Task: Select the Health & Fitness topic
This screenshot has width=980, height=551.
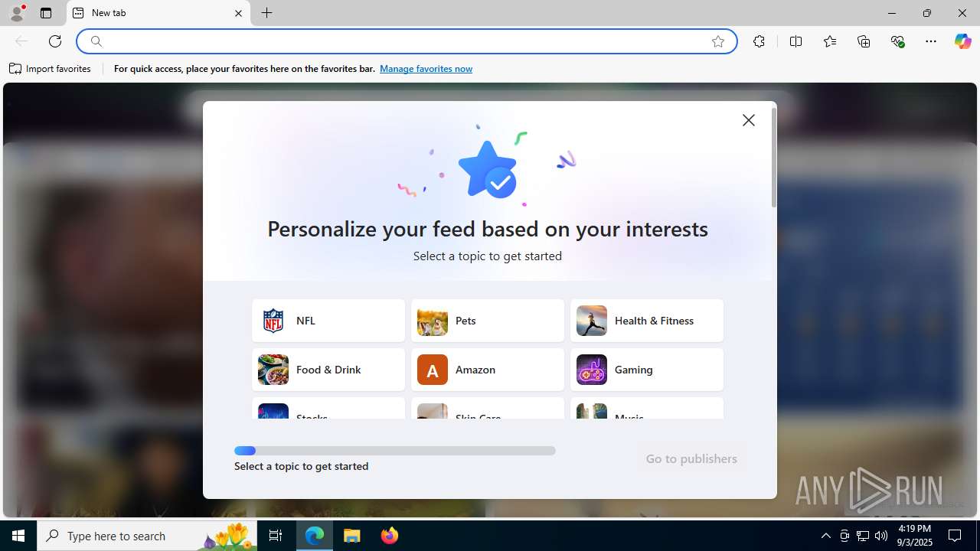Action: point(647,321)
